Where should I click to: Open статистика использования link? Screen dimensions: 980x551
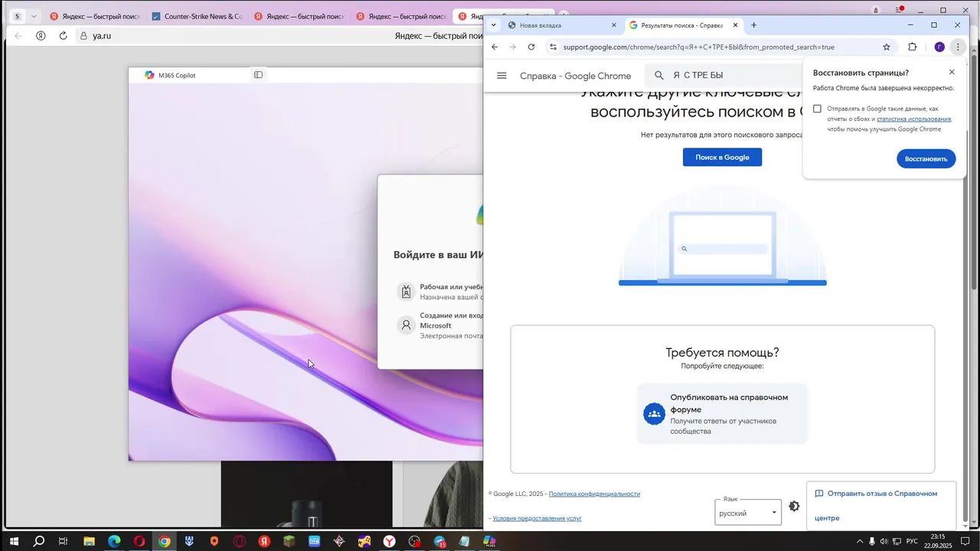[x=913, y=119]
